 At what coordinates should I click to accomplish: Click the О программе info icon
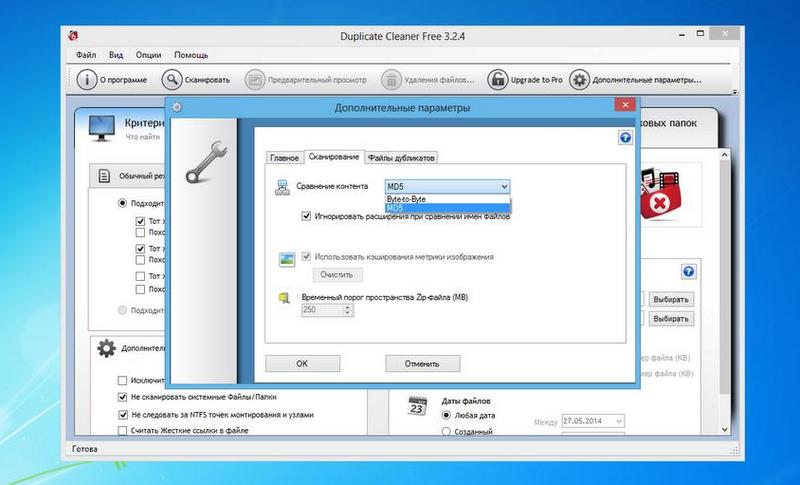87,80
